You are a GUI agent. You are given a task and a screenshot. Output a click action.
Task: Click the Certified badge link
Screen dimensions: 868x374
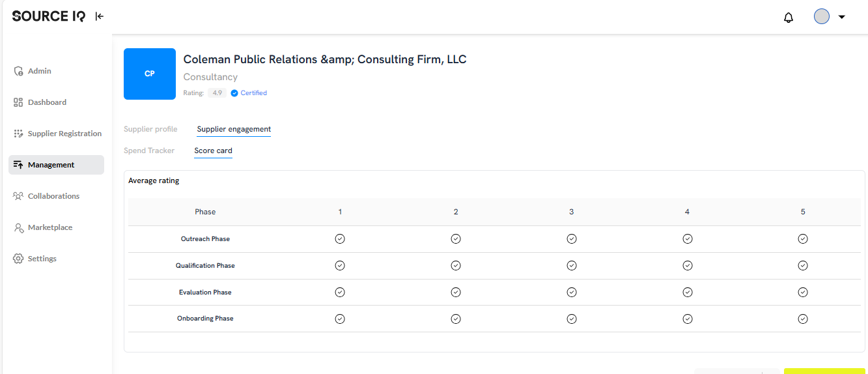click(x=249, y=93)
